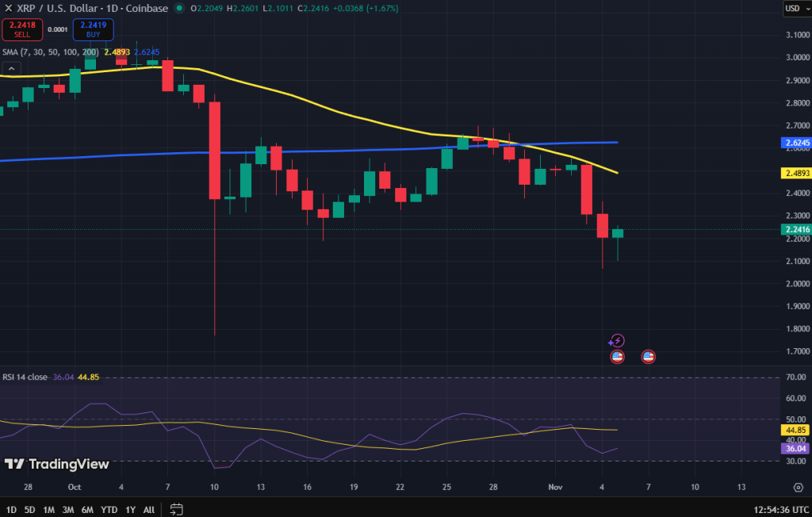Click the green market status dot

(x=179, y=8)
